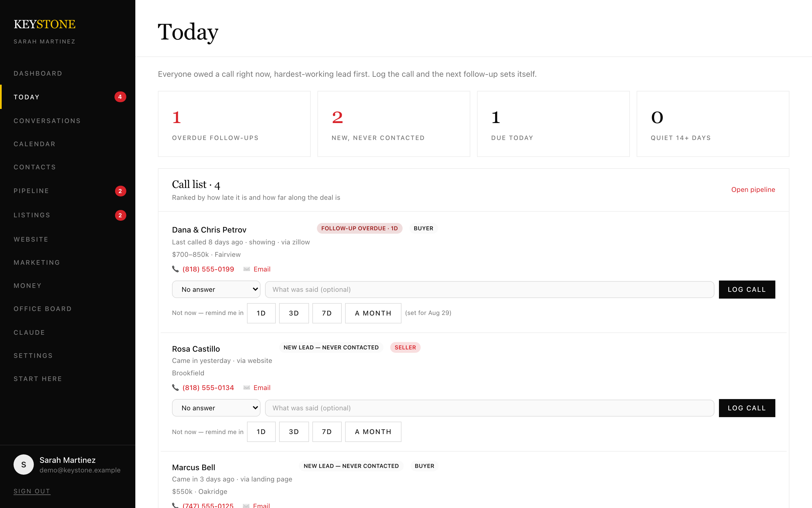The height and width of the screenshot is (508, 812).
Task: Open Dashboard in the sidebar
Action: tap(38, 74)
